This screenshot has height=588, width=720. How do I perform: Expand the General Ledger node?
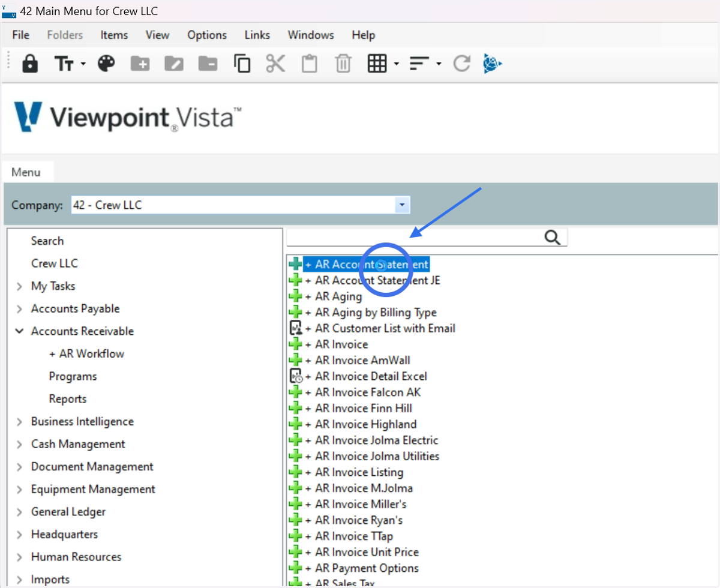tap(20, 512)
